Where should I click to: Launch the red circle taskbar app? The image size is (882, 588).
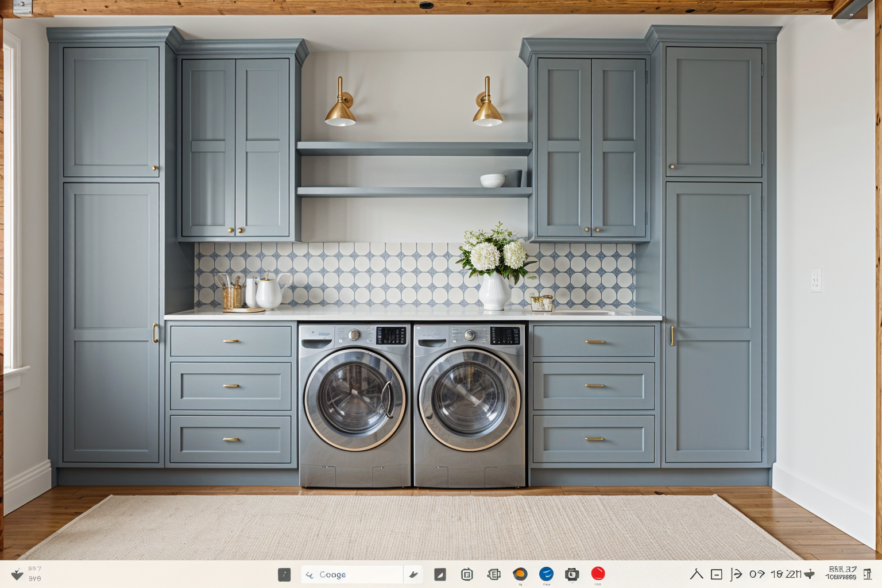[x=598, y=573]
